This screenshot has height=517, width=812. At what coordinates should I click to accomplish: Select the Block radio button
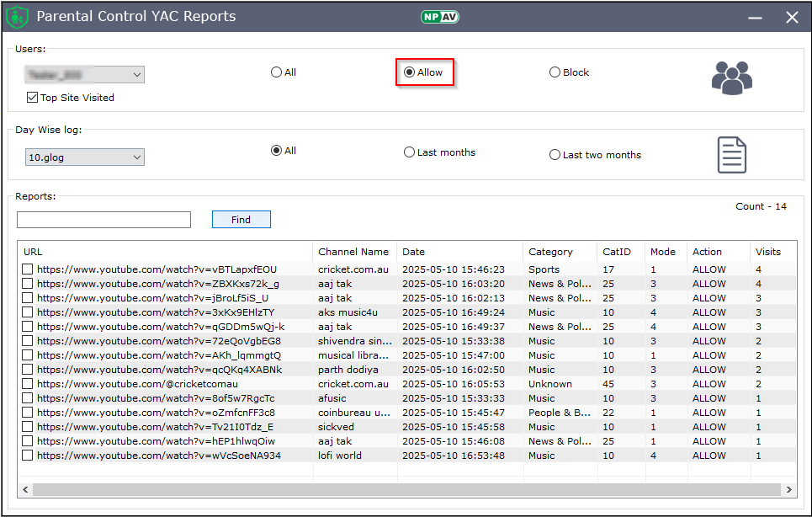click(555, 72)
